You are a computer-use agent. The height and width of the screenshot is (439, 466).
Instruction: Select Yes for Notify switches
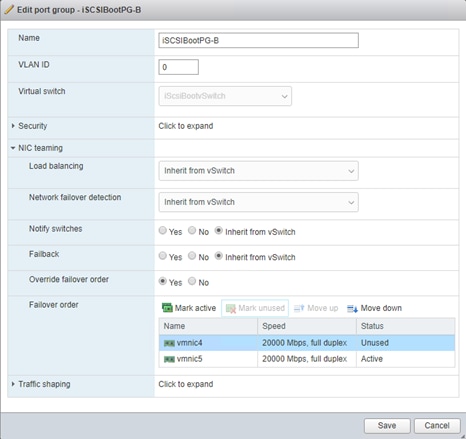(163, 230)
